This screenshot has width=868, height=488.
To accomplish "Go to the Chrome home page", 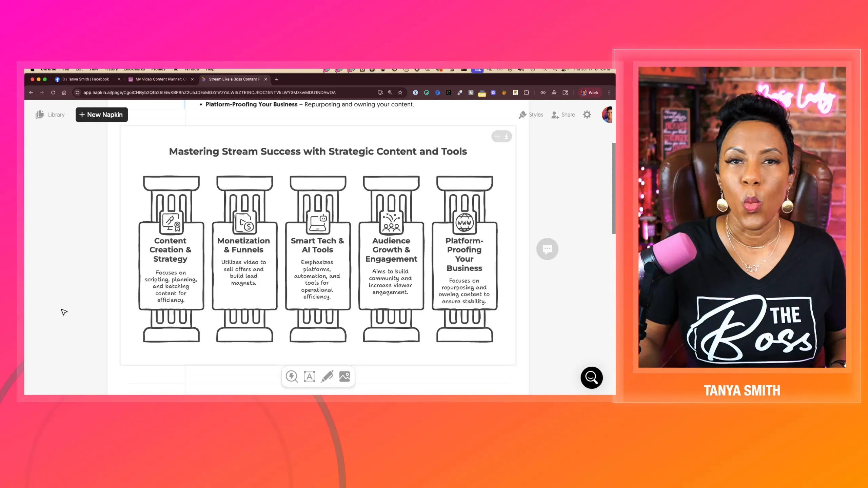I will point(64,93).
